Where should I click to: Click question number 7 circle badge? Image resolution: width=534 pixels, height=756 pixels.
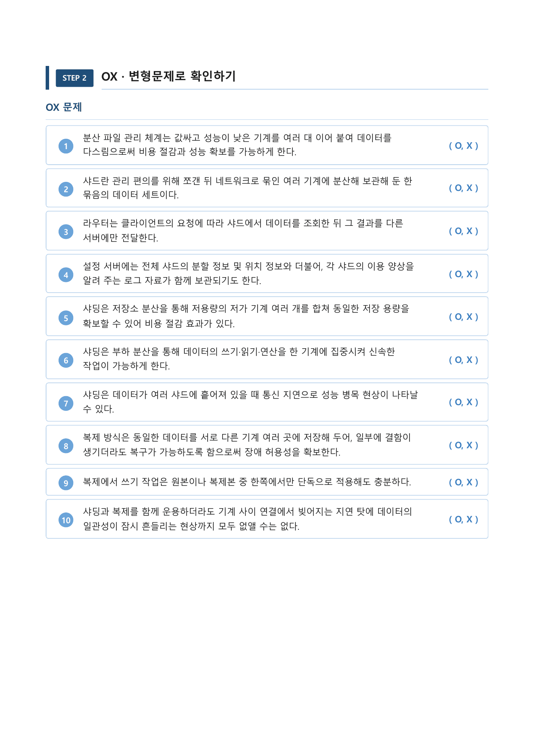pyautogui.click(x=66, y=403)
